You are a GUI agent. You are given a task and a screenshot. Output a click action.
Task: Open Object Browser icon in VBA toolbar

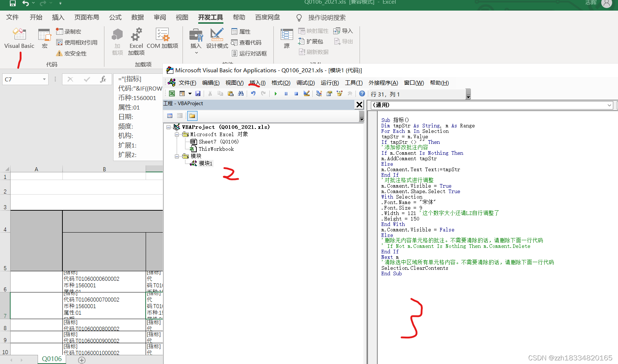[x=339, y=94]
